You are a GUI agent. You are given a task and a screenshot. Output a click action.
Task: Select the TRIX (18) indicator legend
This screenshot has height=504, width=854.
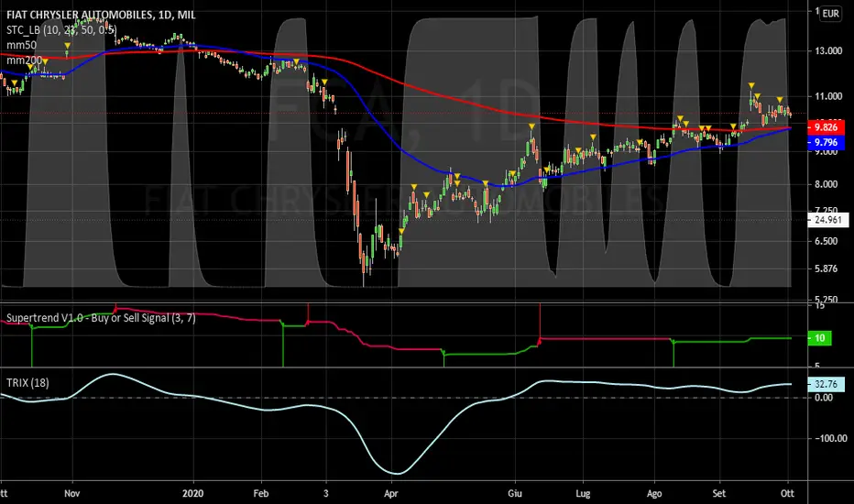point(27,383)
